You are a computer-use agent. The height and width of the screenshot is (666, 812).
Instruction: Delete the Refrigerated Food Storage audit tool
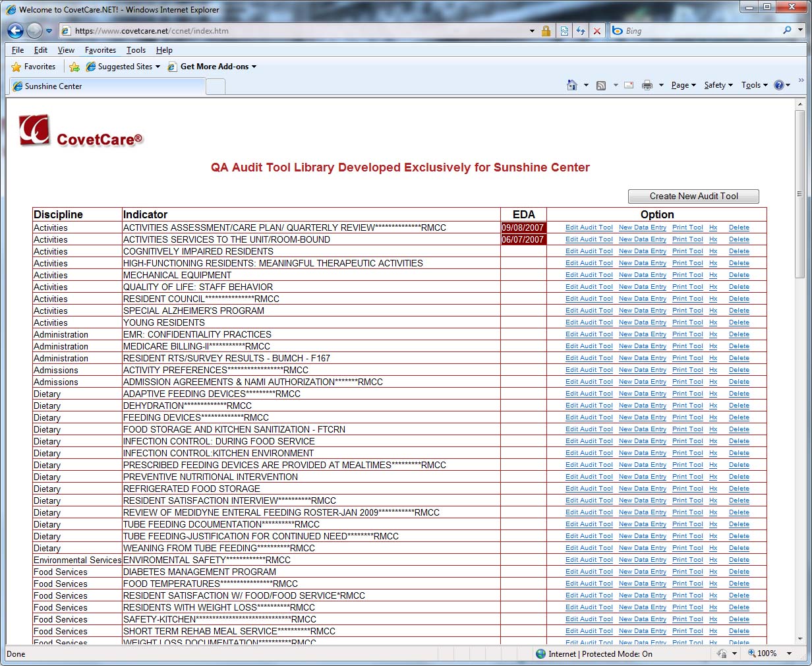pyautogui.click(x=739, y=489)
